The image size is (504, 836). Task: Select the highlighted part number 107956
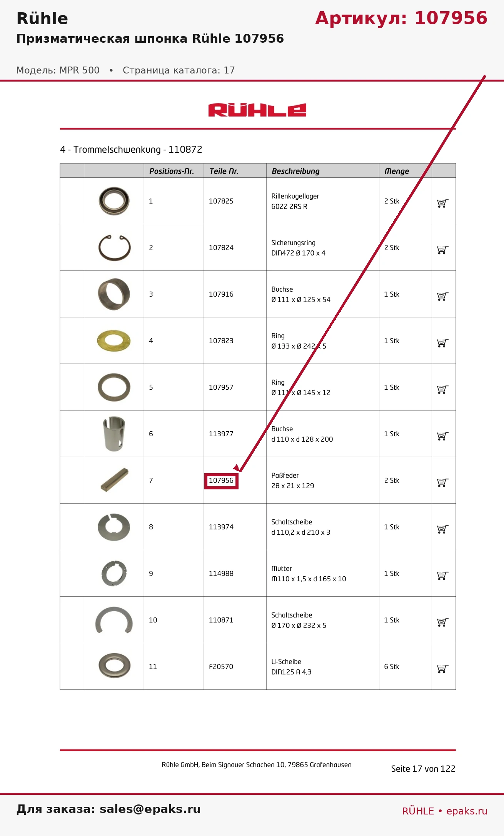(x=221, y=481)
